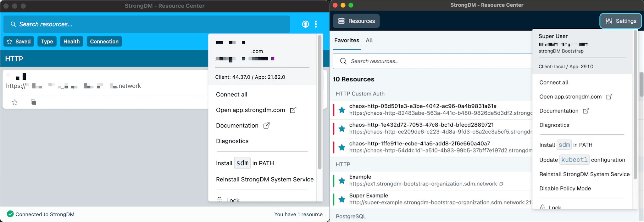Star the resource card under the HTTP header in left window
The height and width of the screenshot is (222, 644).
click(15, 102)
